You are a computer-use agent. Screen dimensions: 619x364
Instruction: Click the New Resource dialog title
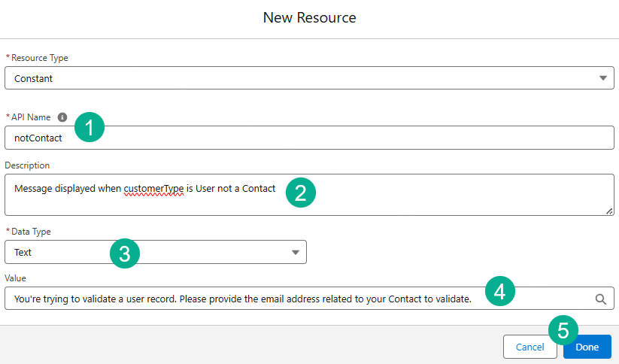(309, 17)
